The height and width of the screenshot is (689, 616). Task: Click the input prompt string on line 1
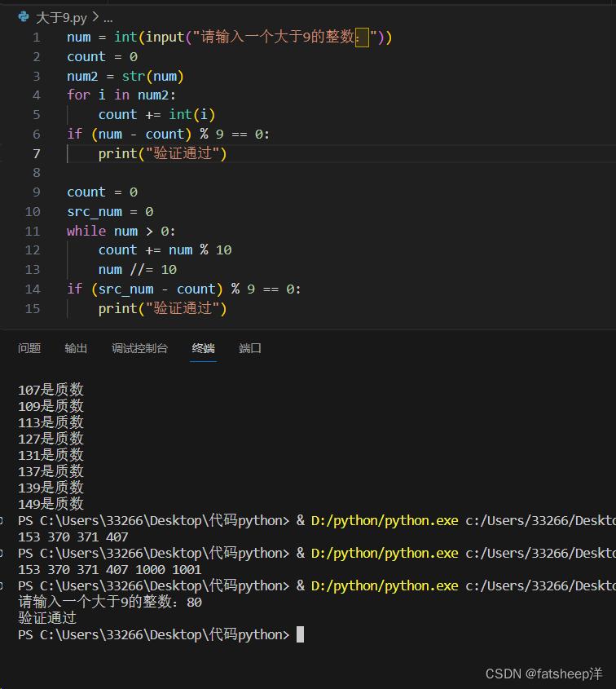point(285,37)
